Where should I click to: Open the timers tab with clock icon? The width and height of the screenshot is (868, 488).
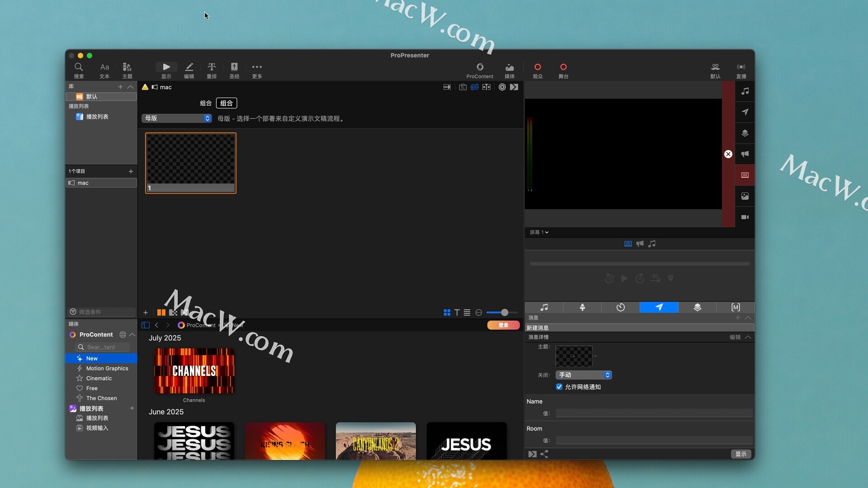(x=621, y=308)
